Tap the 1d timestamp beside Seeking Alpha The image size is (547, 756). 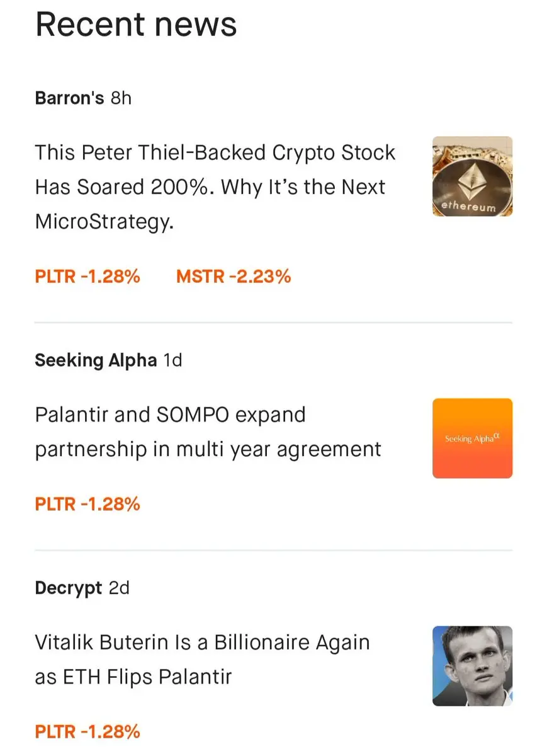(x=172, y=360)
